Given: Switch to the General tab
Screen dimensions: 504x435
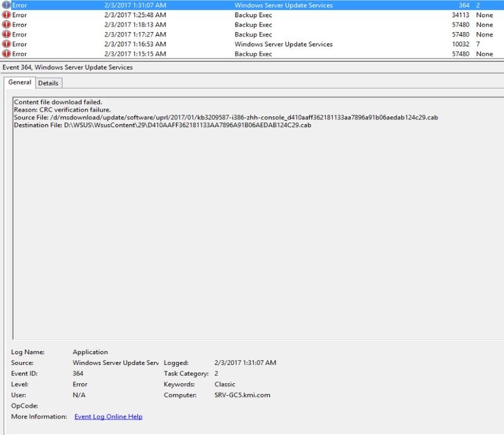Looking at the screenshot, I should 20,82.
